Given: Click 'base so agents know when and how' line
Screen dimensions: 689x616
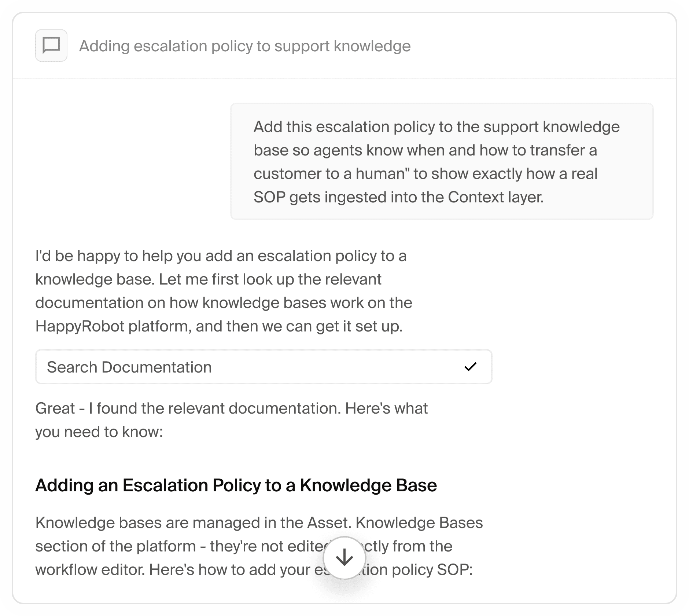Looking at the screenshot, I should click(425, 150).
